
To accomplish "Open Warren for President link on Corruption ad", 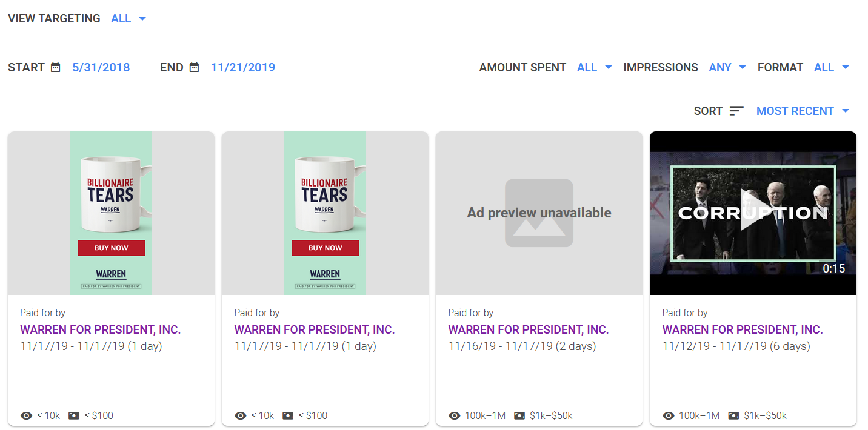I will click(743, 330).
